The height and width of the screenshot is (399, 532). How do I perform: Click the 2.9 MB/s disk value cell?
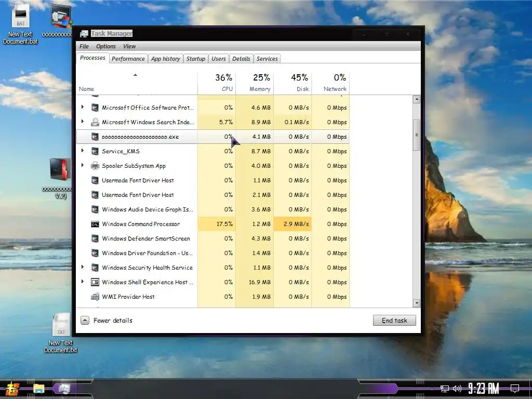tap(292, 224)
